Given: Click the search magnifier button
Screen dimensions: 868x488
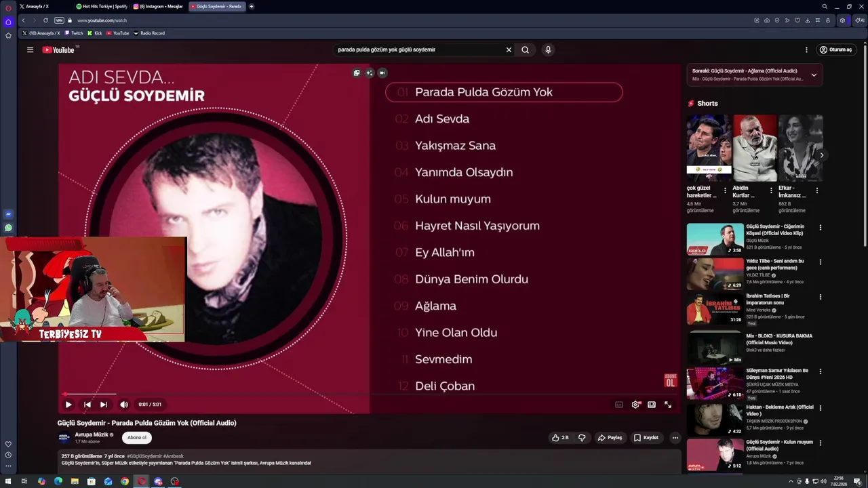Looking at the screenshot, I should (x=525, y=49).
